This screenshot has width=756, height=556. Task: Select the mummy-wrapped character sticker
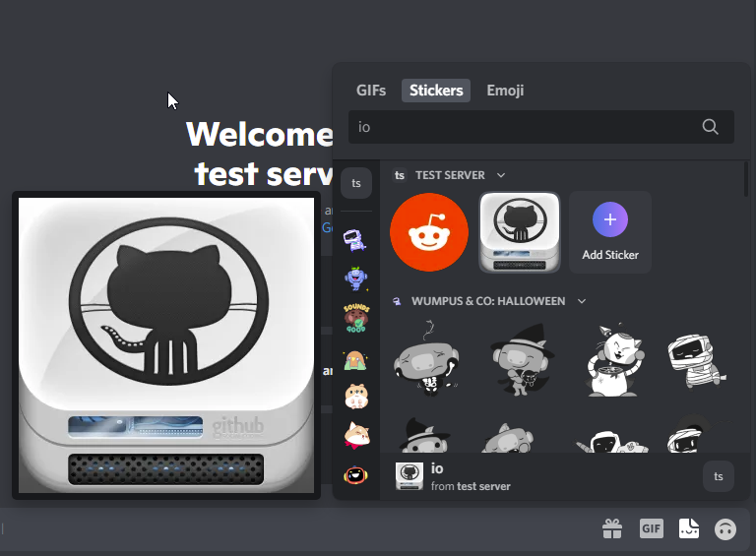point(696,360)
